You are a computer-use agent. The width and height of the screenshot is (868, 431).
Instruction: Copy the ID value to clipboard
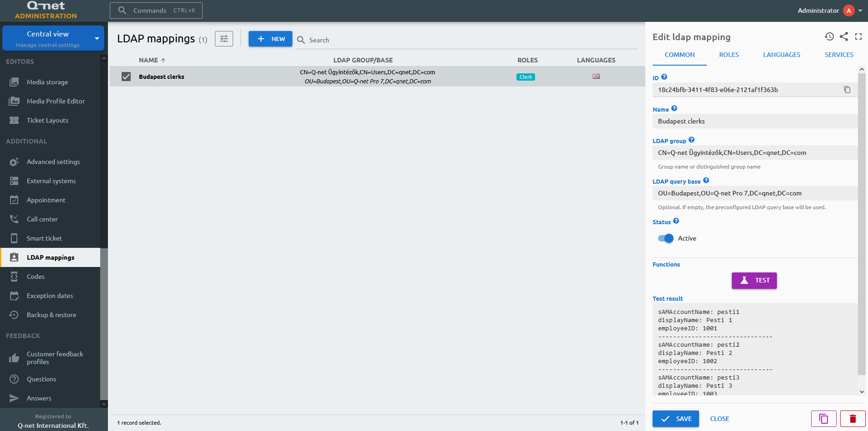(x=847, y=90)
